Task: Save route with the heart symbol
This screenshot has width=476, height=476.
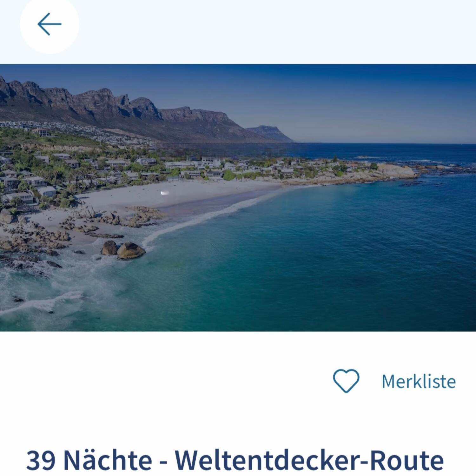Action: (x=346, y=381)
